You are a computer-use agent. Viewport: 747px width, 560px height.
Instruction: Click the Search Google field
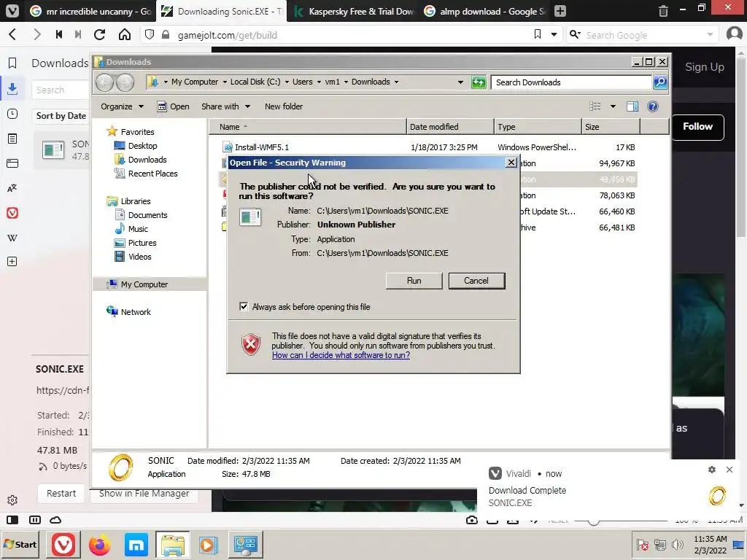pyautogui.click(x=643, y=35)
